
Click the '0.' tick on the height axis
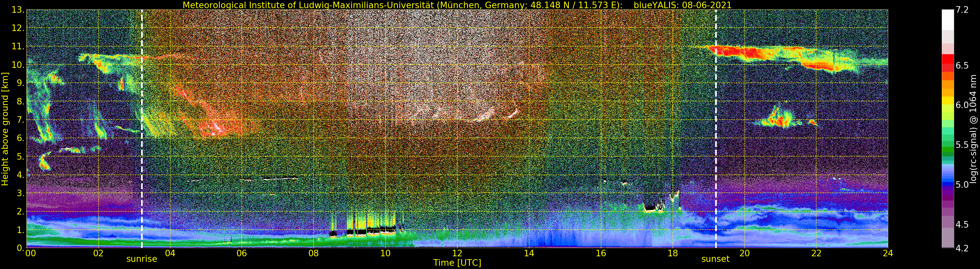point(21,248)
